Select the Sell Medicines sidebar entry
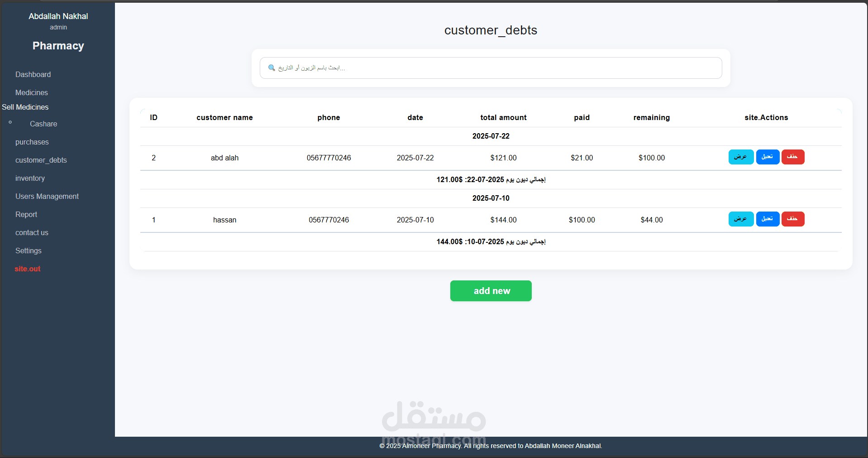Screen dimensions: 868x458 point(25,107)
